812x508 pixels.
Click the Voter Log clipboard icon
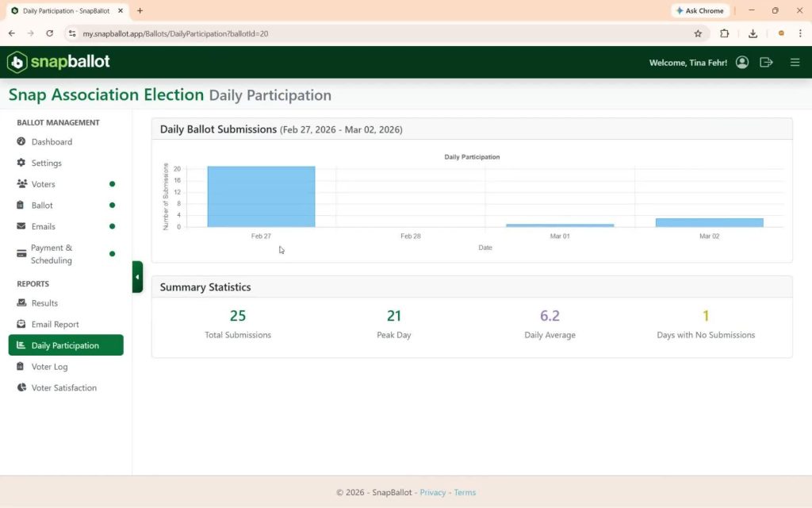[x=20, y=366]
